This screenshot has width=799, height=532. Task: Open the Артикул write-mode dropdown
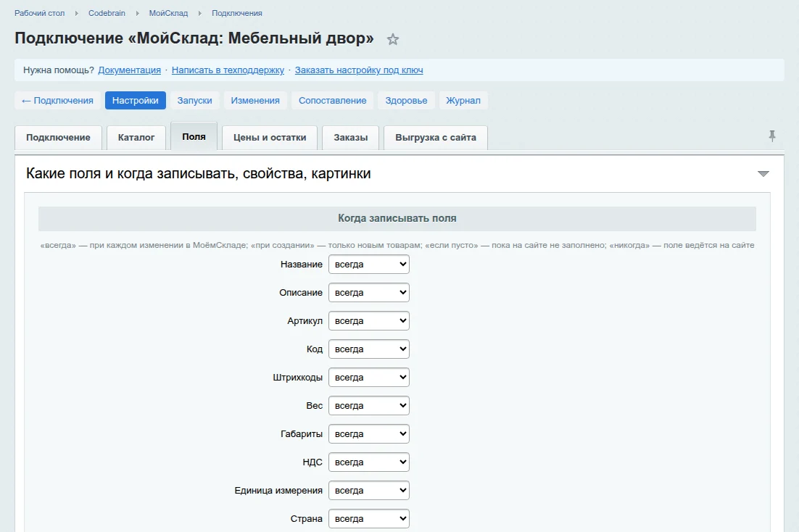369,321
